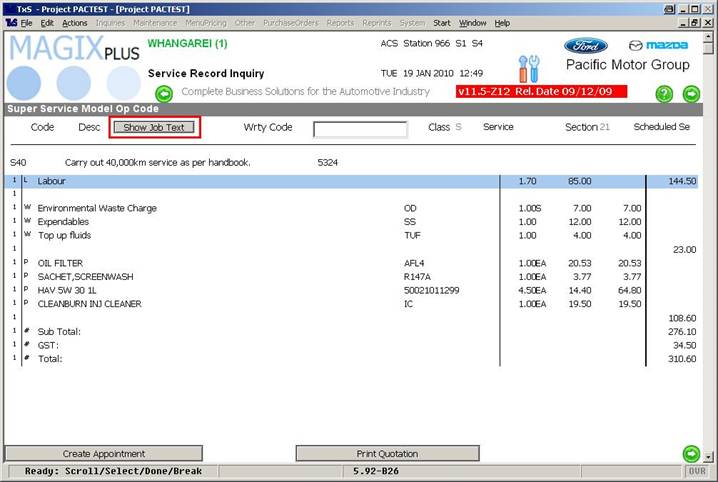Open the Edit menu
The height and width of the screenshot is (482, 718).
tap(47, 22)
